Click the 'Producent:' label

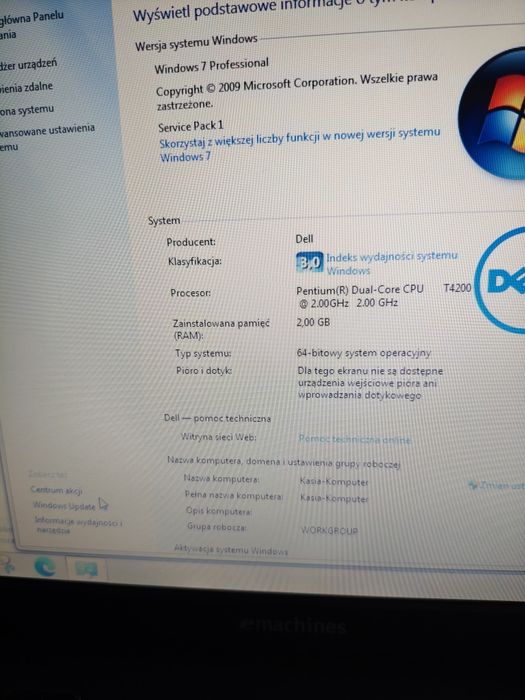coord(191,242)
